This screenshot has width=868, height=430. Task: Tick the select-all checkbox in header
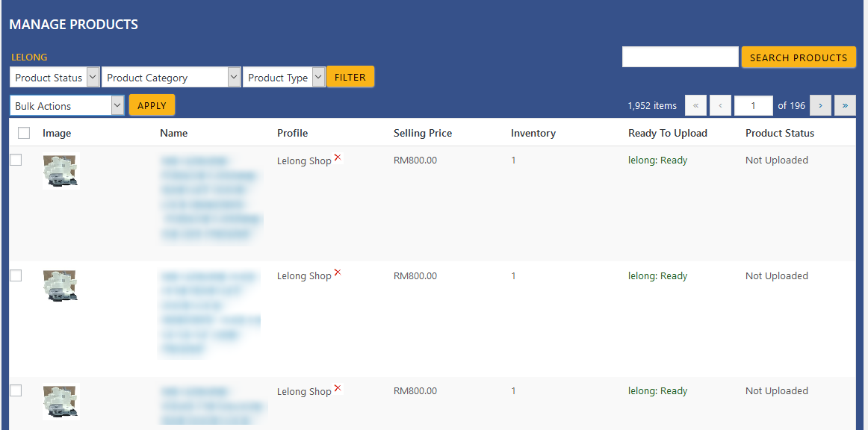pos(24,133)
